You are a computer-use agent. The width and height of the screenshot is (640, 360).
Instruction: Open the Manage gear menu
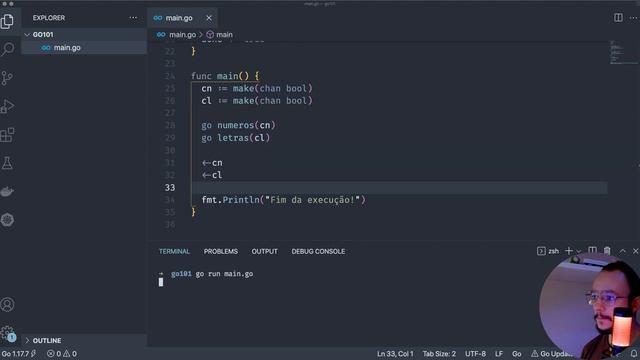7,333
